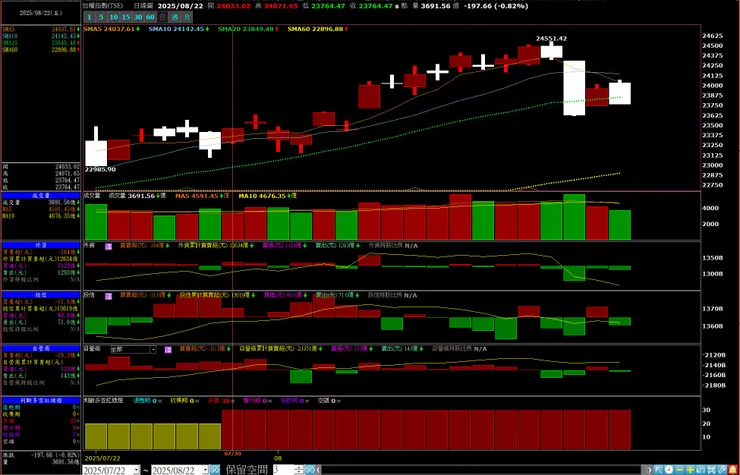Select the 自營商 header in left panel
Viewport: 740px width, 475px height.
click(41, 348)
